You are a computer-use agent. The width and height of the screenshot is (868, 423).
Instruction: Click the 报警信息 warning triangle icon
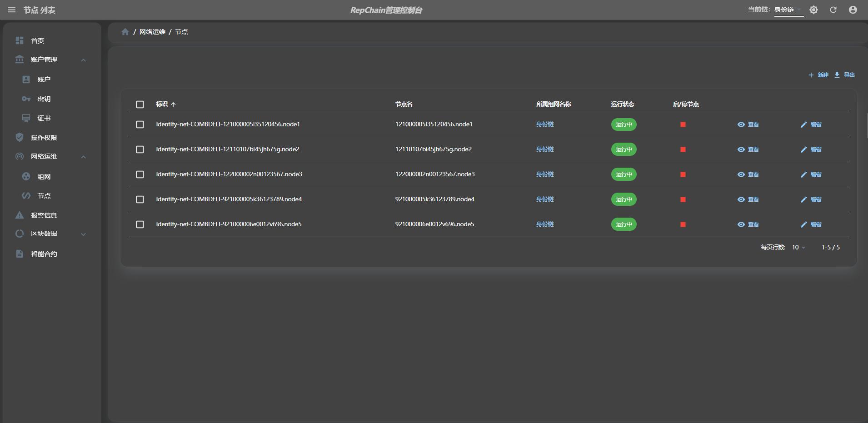tap(20, 215)
